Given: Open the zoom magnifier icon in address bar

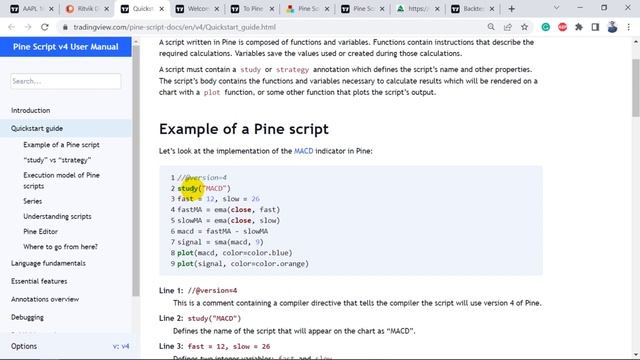Looking at the screenshot, I should pos(491,27).
